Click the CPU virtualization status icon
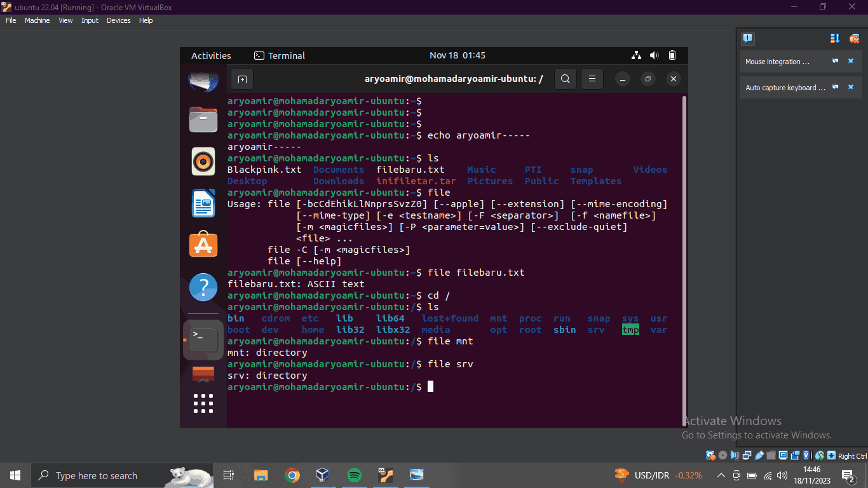Image resolution: width=868 pixels, height=488 pixels. (808, 456)
